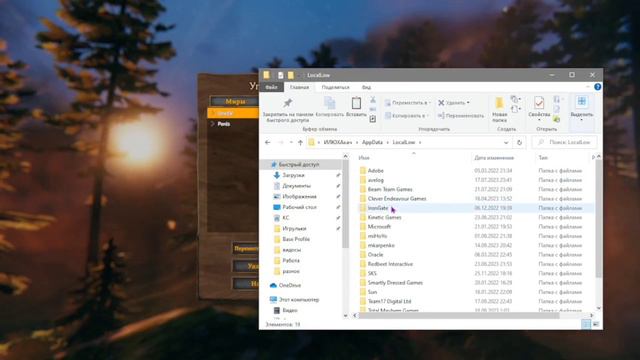Sort by Дата изменения column header
The height and width of the screenshot is (360, 640).
pos(494,158)
